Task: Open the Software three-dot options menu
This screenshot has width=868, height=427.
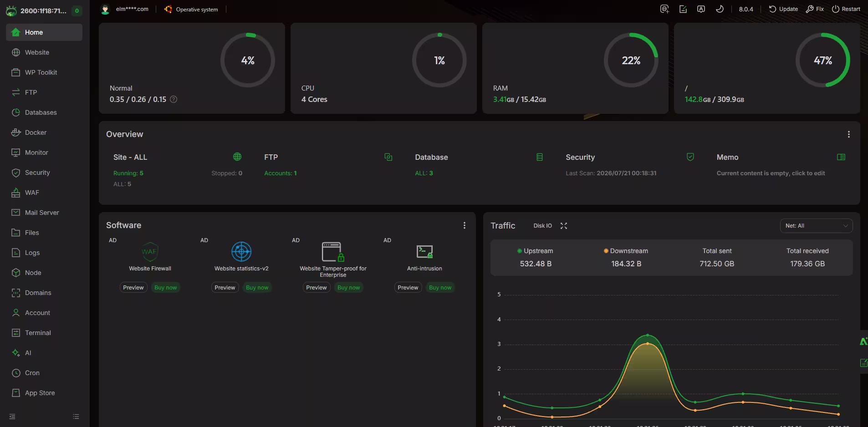Action: pos(465,225)
